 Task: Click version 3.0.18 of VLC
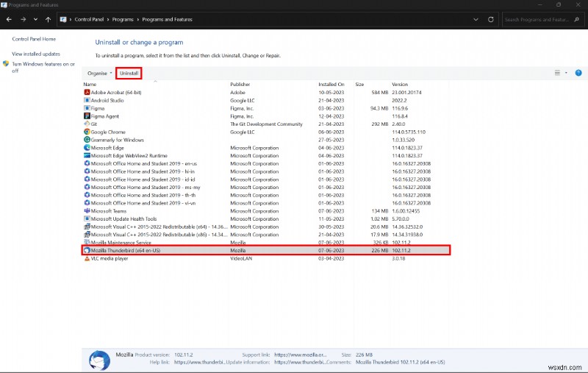pyautogui.click(x=398, y=258)
